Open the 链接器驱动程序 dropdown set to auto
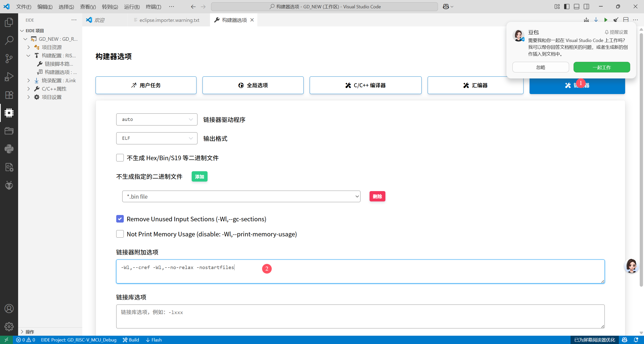Viewport: 644px width, 344px height. (156, 119)
